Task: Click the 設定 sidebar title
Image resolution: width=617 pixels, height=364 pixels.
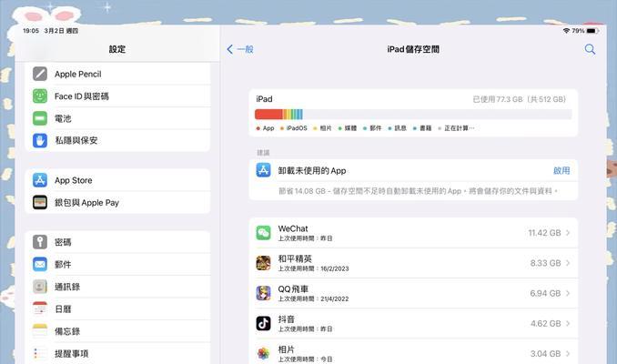Action: (x=116, y=49)
